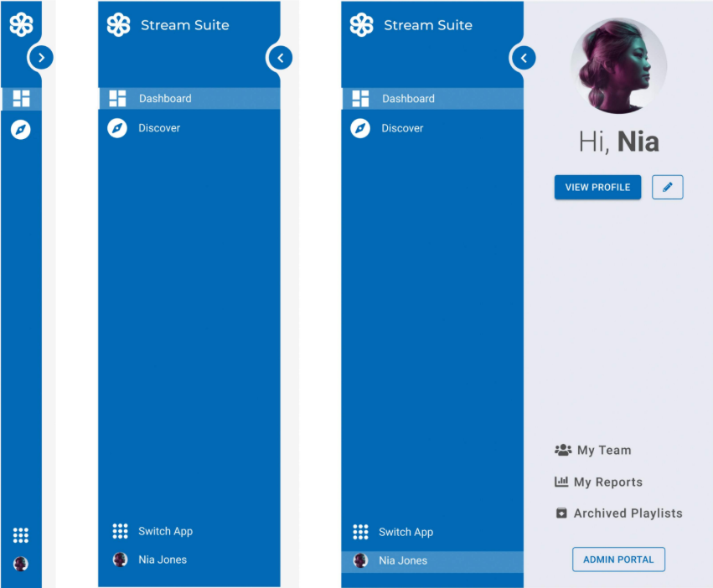This screenshot has width=713, height=588.
Task: Select Dashboard in the middle expanded sidebar
Action: click(165, 98)
